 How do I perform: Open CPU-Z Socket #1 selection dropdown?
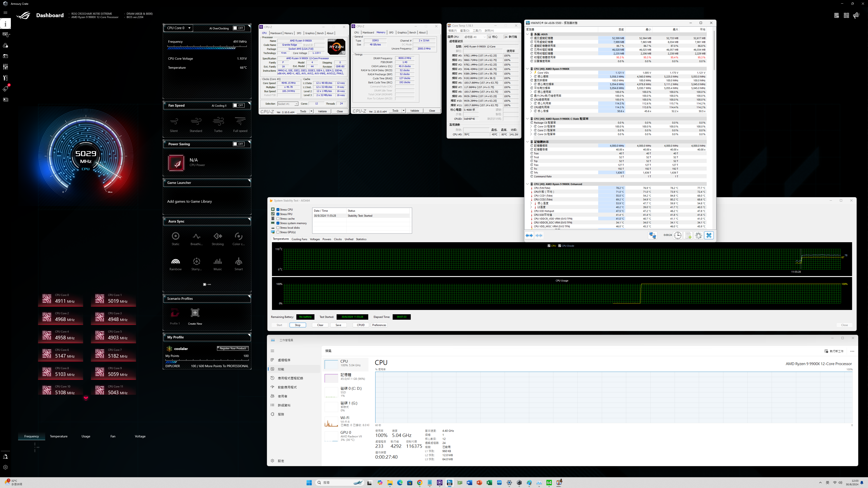tap(288, 104)
